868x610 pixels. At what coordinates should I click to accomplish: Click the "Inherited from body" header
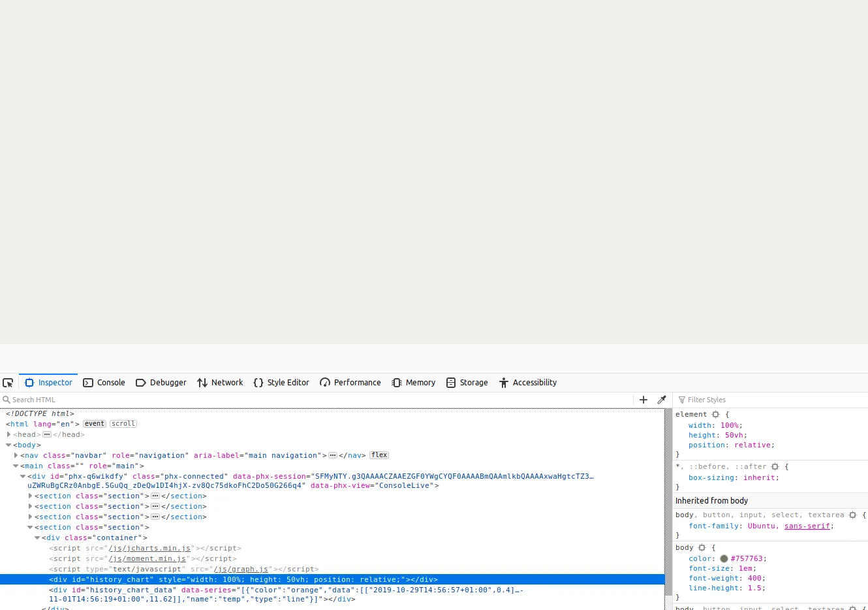770,501
